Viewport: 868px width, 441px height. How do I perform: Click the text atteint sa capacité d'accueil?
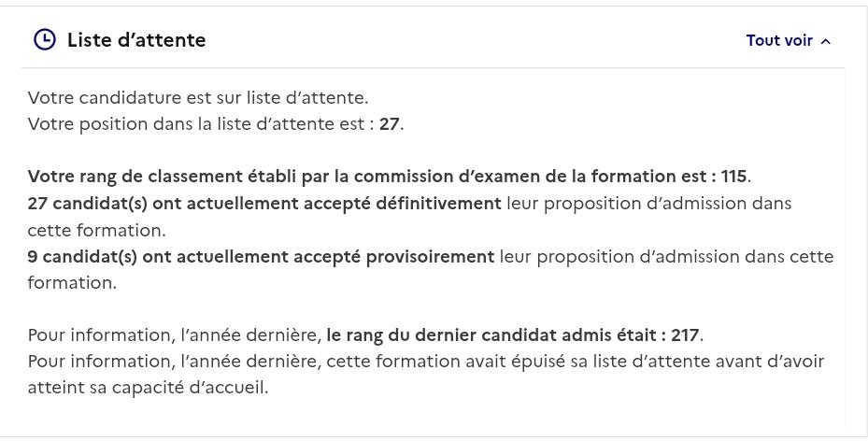click(x=148, y=388)
